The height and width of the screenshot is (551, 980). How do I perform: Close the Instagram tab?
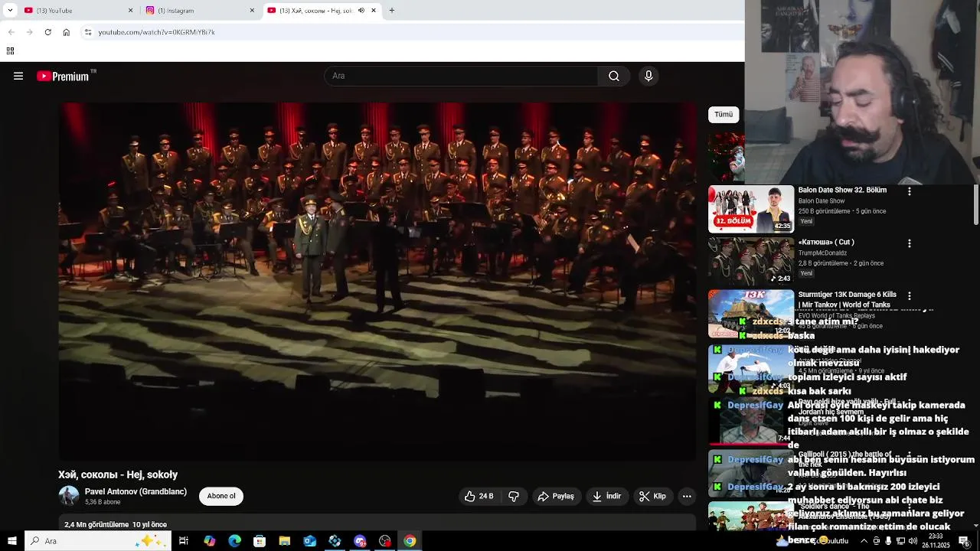(x=252, y=11)
